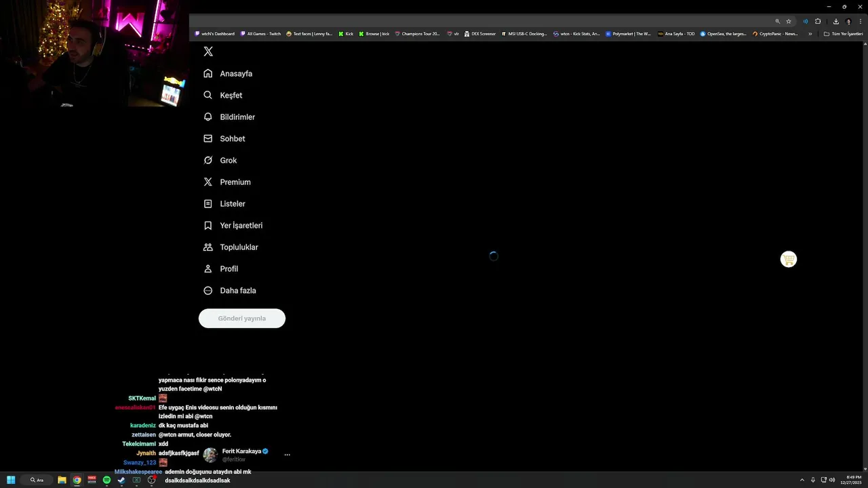Image resolution: width=868 pixels, height=488 pixels.
Task: Click the X logo in the sidebar
Action: 208,52
